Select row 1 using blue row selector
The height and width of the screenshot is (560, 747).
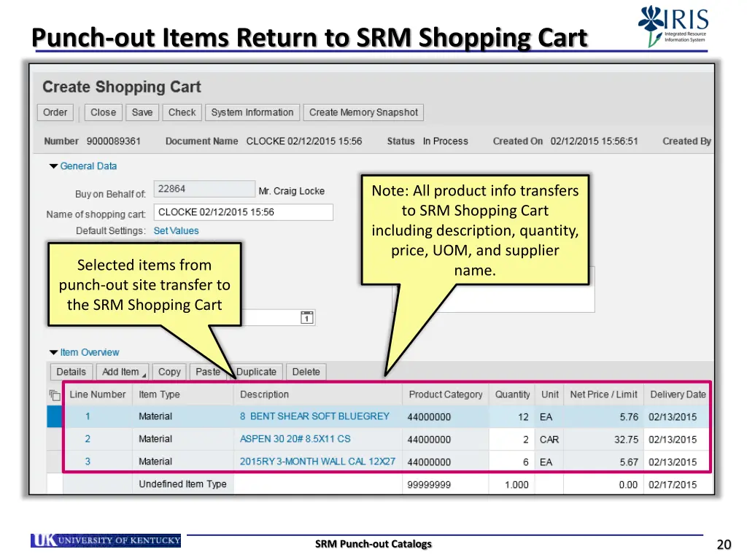tap(54, 416)
